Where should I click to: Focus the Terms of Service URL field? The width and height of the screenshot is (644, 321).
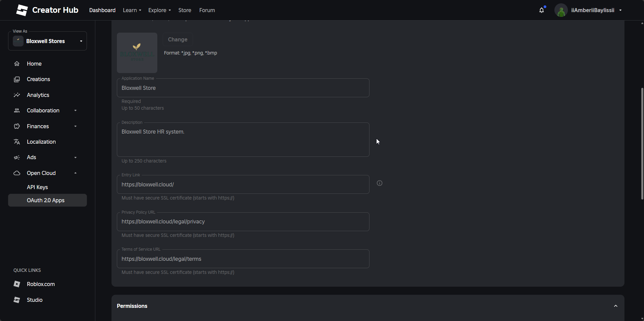coord(243,259)
